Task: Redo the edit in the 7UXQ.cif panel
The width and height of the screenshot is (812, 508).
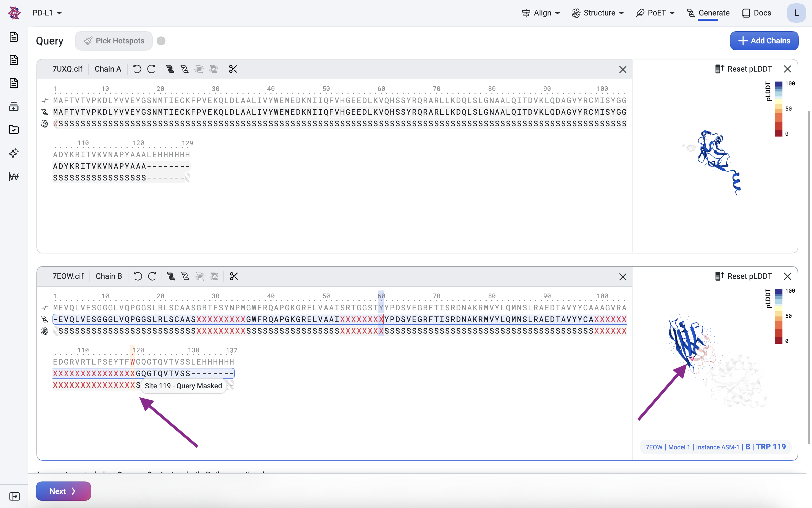Action: [151, 69]
